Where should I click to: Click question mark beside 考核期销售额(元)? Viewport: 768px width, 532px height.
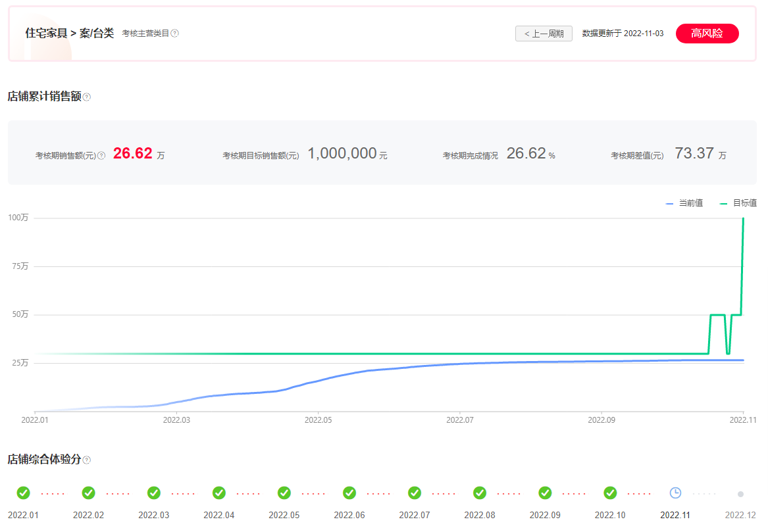point(101,156)
